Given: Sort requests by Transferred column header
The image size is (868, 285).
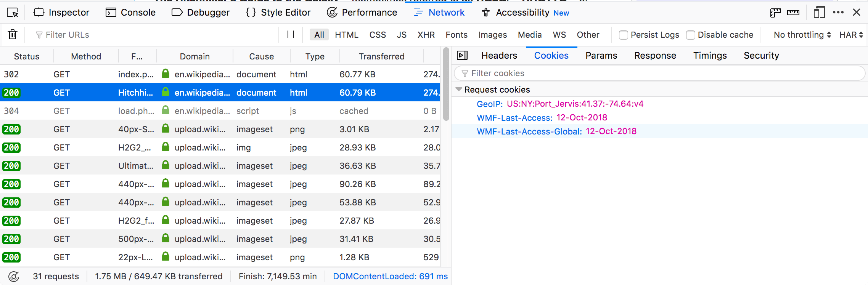Looking at the screenshot, I should click(x=381, y=56).
